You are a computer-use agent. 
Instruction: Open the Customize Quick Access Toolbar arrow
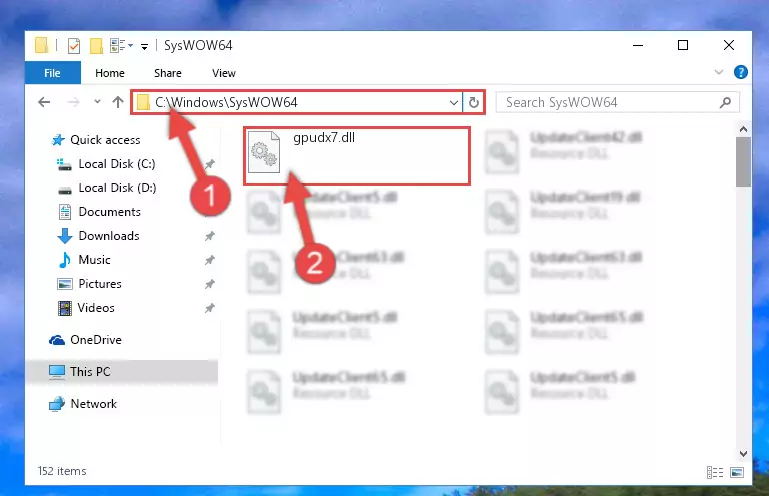[x=144, y=47]
